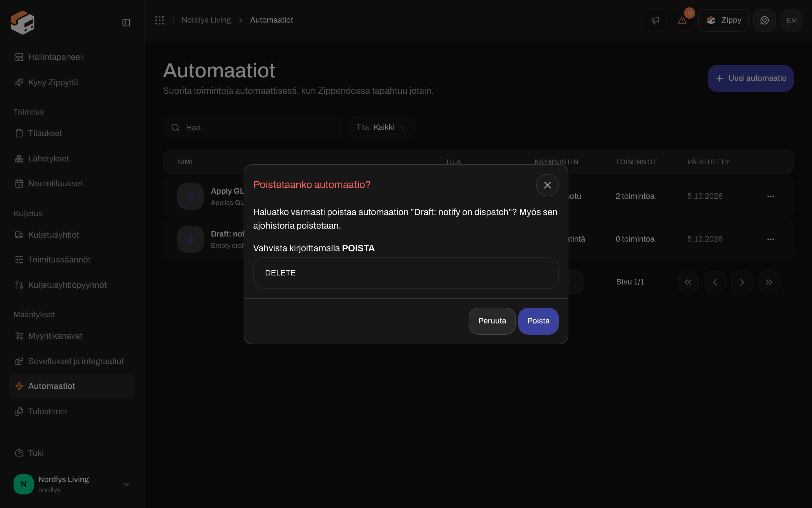Open Tuki help page
Image resolution: width=812 pixels, height=508 pixels.
[x=72, y=453]
